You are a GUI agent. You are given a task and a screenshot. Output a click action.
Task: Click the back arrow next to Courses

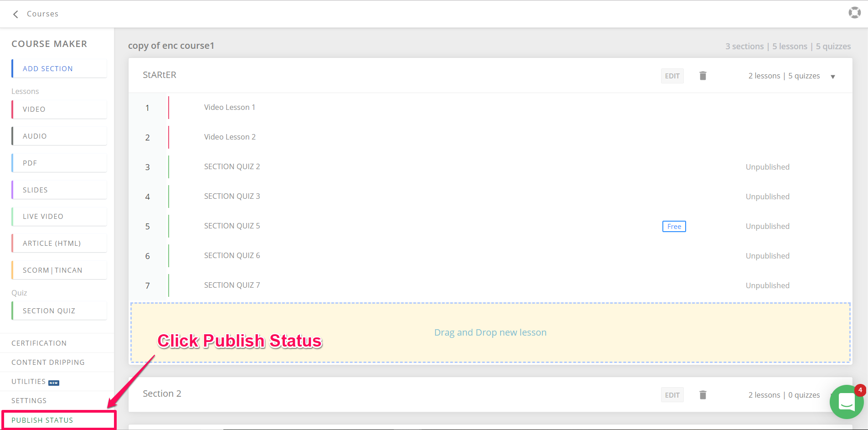click(x=16, y=14)
